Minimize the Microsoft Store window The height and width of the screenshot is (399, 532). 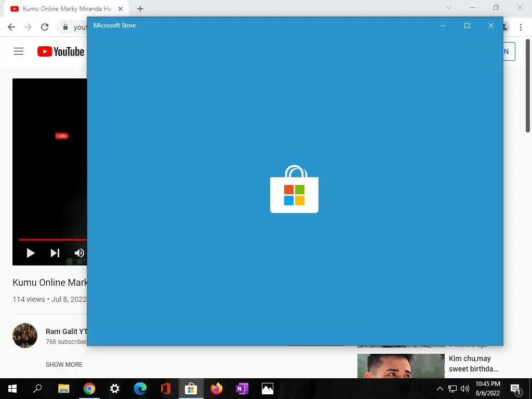(443, 25)
